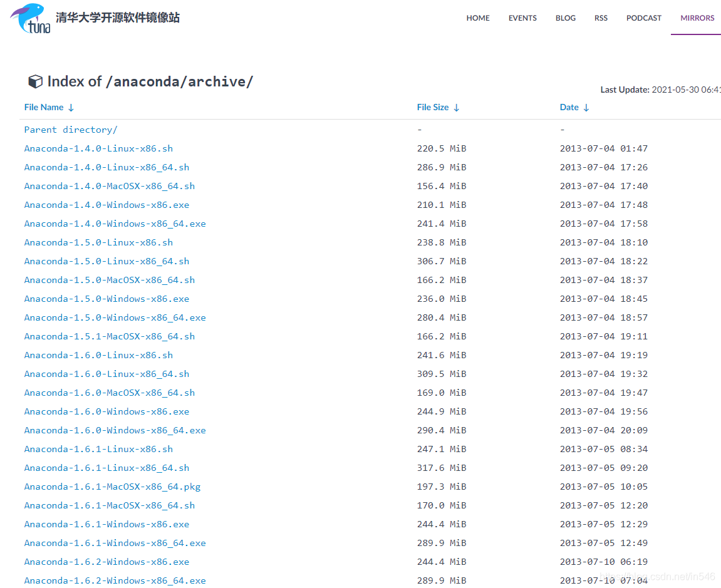
Task: Download Anaconda-1.5.0-Windows-x86_64.exe
Action: click(115, 317)
